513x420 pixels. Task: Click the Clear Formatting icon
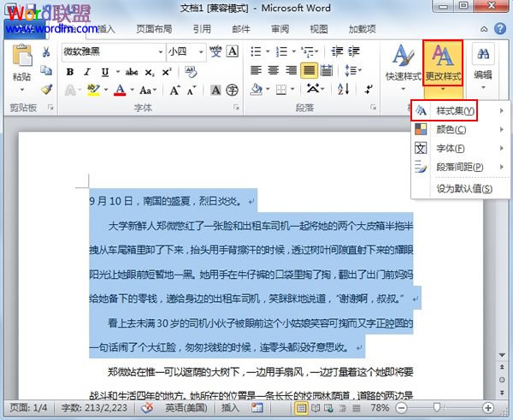(x=191, y=72)
